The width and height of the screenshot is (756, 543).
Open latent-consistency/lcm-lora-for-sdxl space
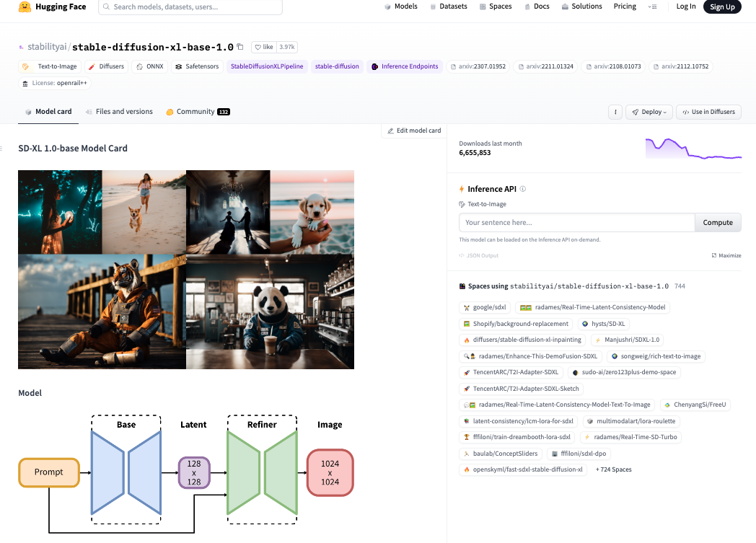point(518,421)
